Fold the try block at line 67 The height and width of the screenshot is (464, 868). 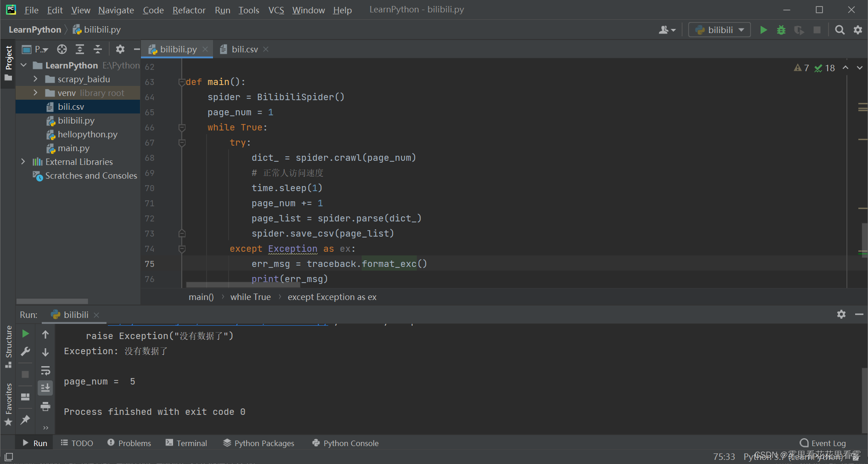coord(182,143)
